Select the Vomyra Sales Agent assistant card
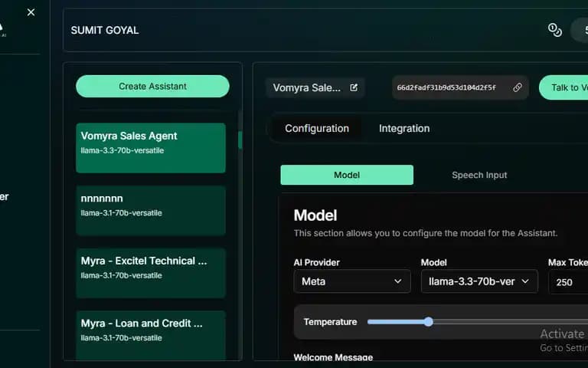This screenshot has height=368, width=588. [x=151, y=148]
